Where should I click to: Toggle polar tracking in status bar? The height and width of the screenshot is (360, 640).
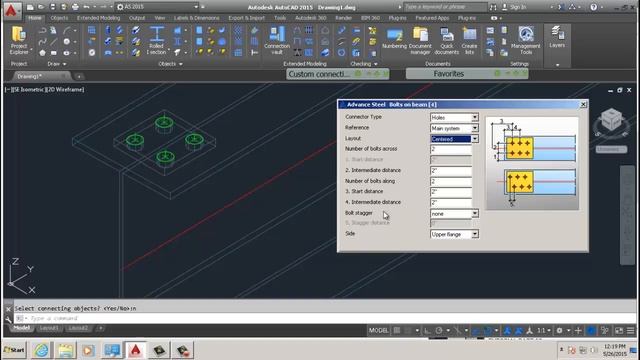click(x=439, y=330)
